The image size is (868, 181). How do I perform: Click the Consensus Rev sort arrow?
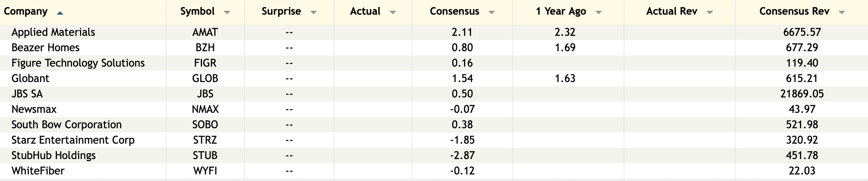[841, 13]
